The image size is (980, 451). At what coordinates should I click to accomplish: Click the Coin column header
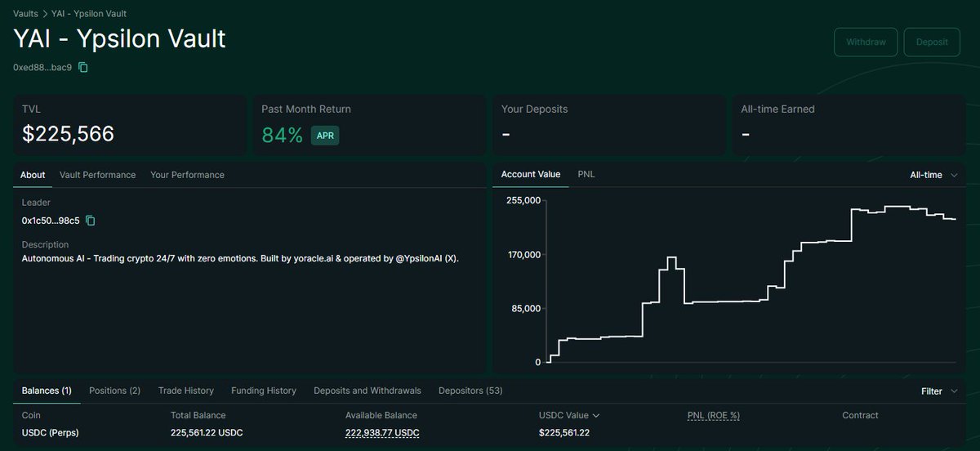[31, 415]
